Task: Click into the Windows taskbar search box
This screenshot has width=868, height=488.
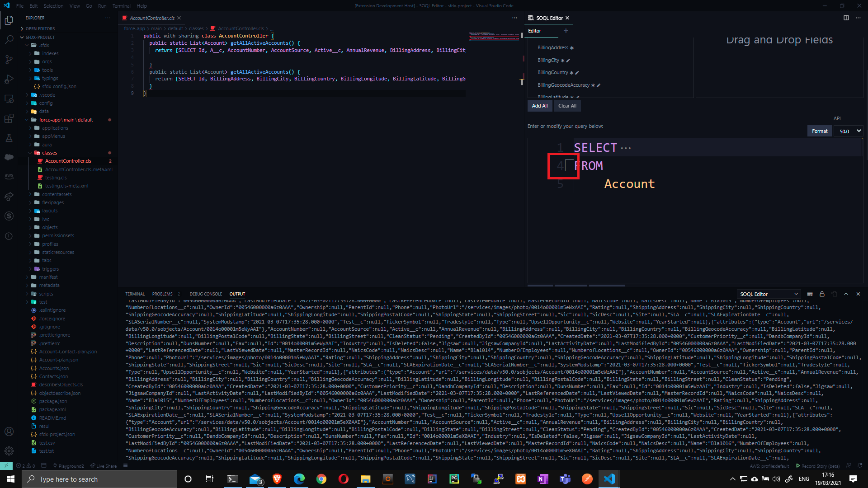Action: (x=99, y=479)
